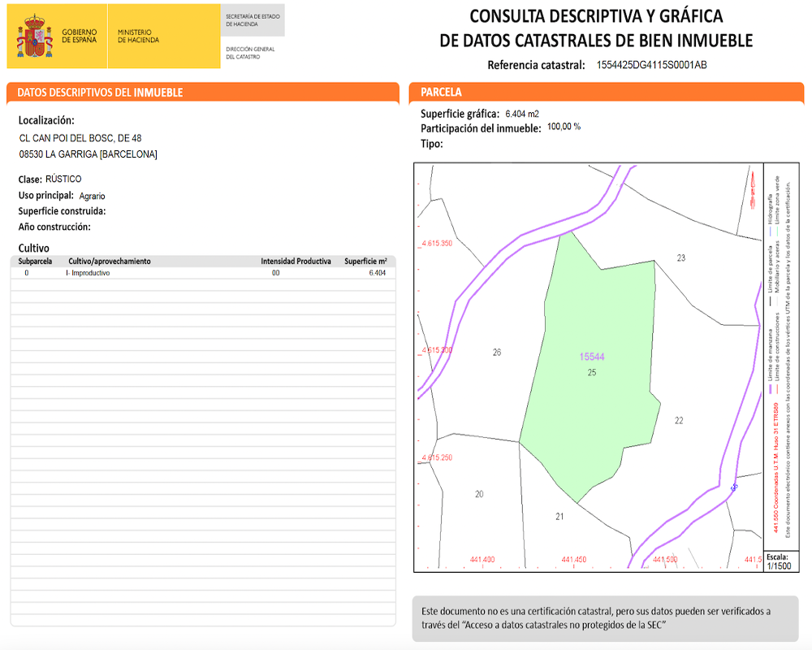Click the Ministerio de Hacienda logo text
The width and height of the screenshot is (812, 650).
tap(138, 36)
